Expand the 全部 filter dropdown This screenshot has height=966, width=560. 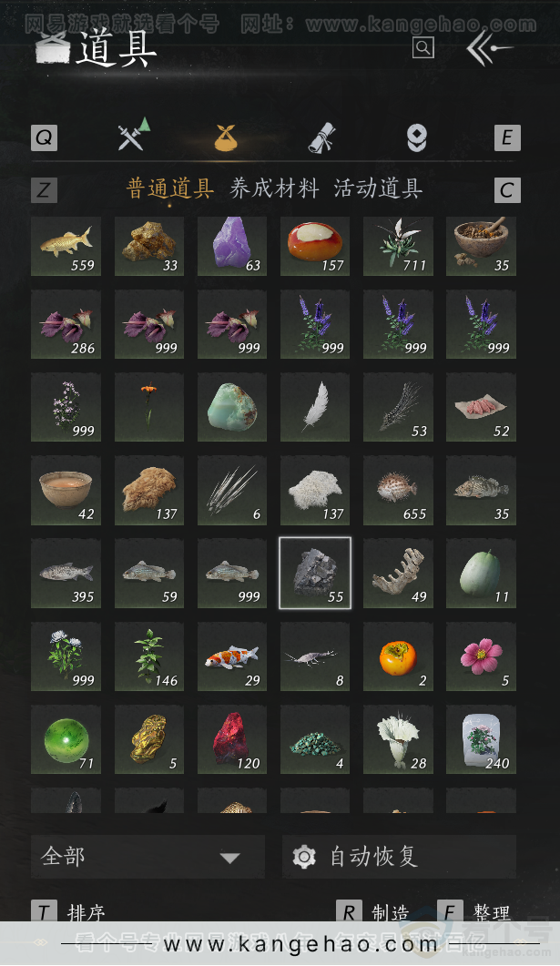point(148,857)
